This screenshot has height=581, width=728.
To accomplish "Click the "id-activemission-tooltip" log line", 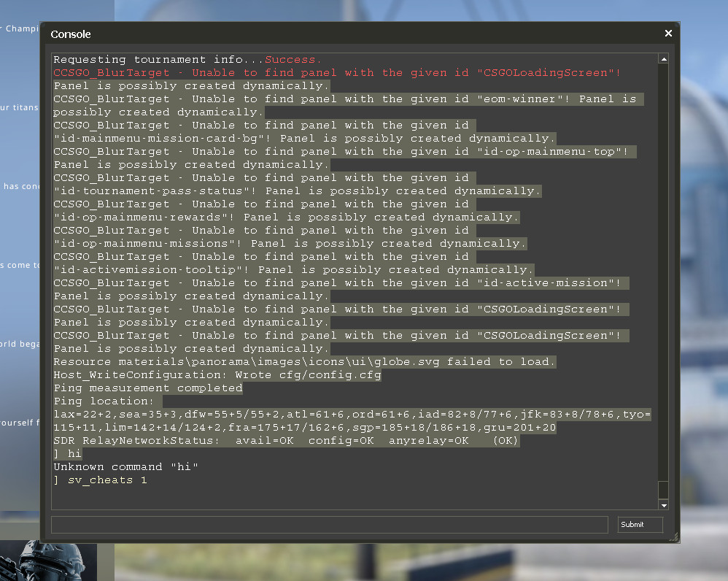I will coord(293,269).
